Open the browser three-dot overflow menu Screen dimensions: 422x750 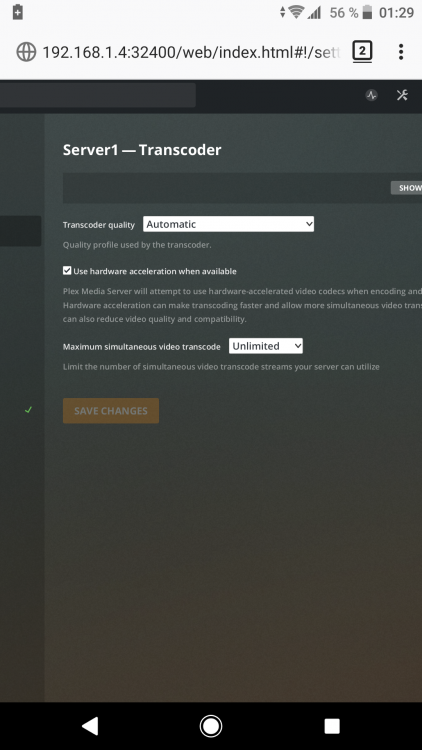coord(401,52)
